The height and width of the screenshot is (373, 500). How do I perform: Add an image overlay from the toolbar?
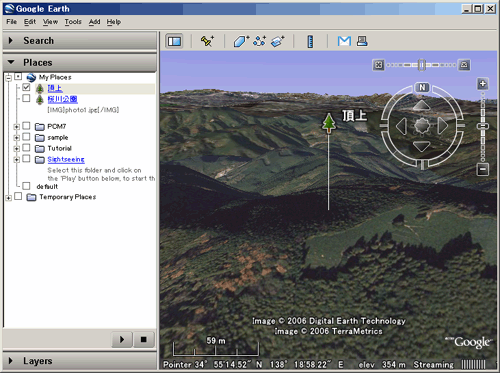(278, 41)
